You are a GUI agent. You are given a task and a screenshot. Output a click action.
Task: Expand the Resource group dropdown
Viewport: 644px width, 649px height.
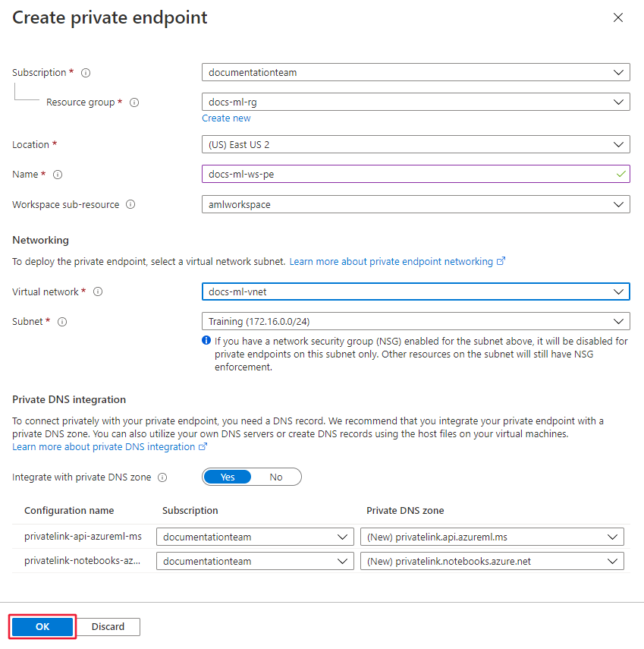(416, 102)
